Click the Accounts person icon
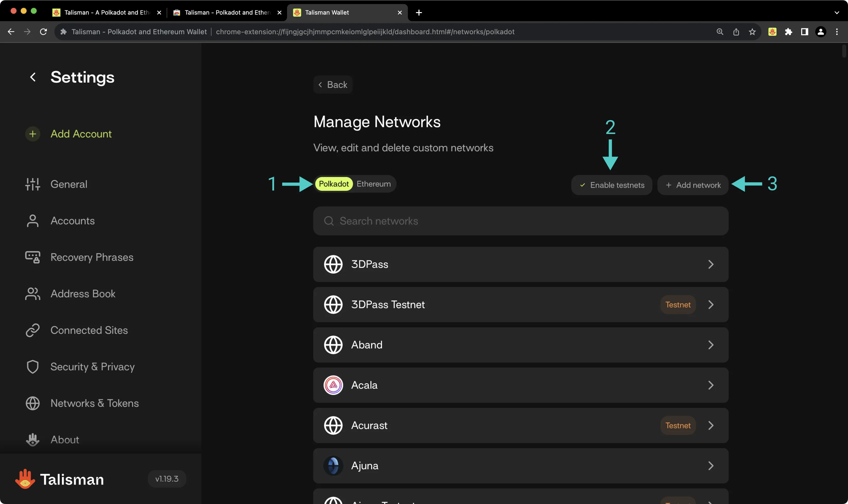Screen dimensions: 848x504 click(x=33, y=221)
